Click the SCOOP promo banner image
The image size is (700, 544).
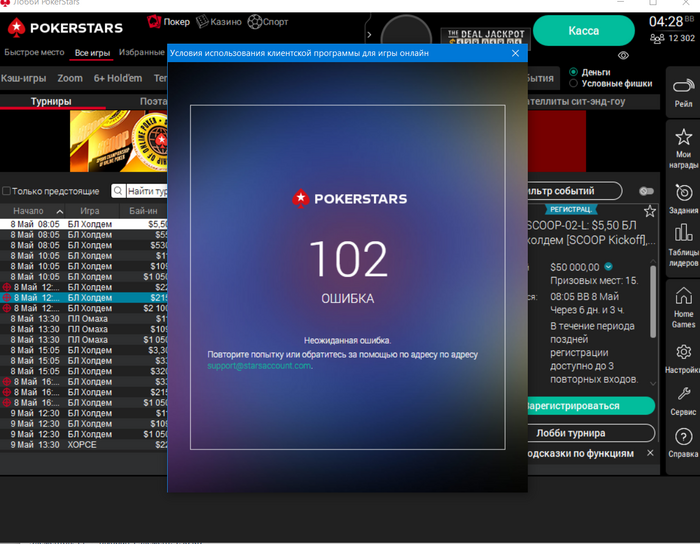tap(118, 141)
